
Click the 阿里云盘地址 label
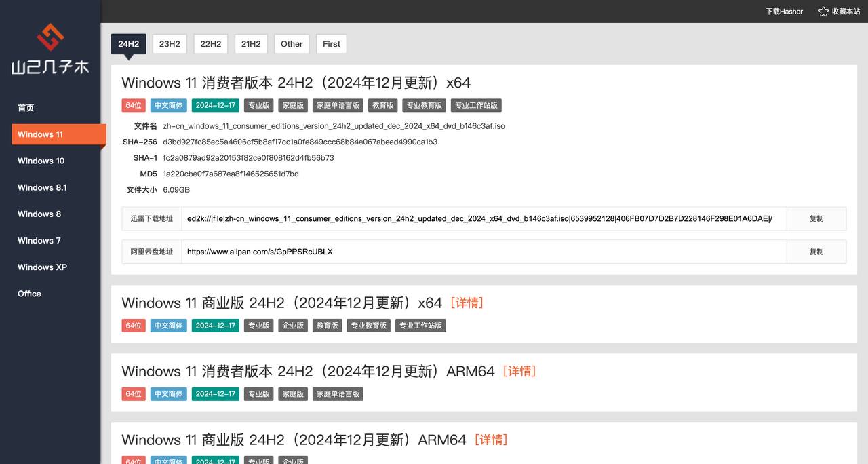point(152,252)
